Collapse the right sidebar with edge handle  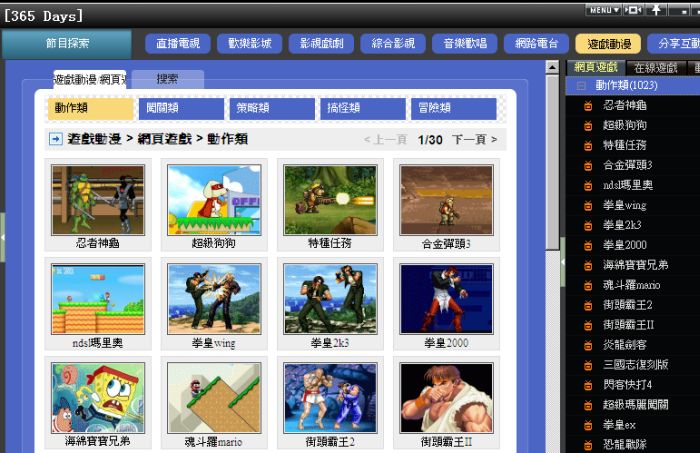click(562, 262)
